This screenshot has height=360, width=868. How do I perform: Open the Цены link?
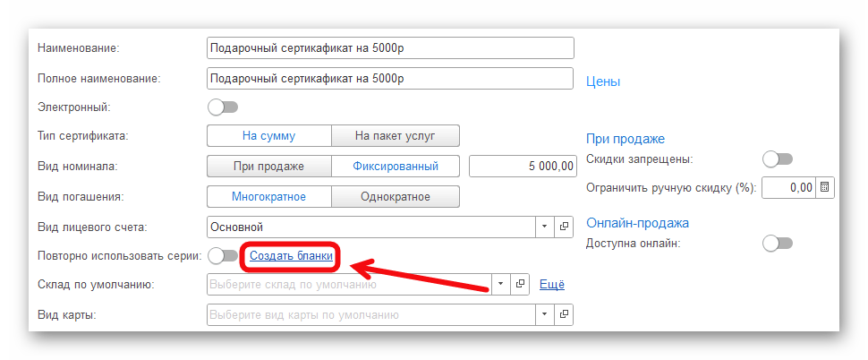tap(603, 81)
